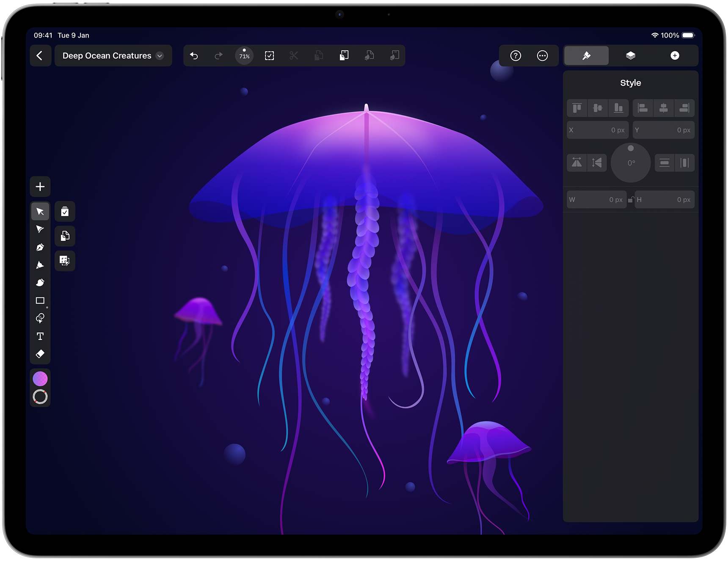Viewport: 728px width, 562px height.
Task: Select the Text tool
Action: (x=40, y=336)
